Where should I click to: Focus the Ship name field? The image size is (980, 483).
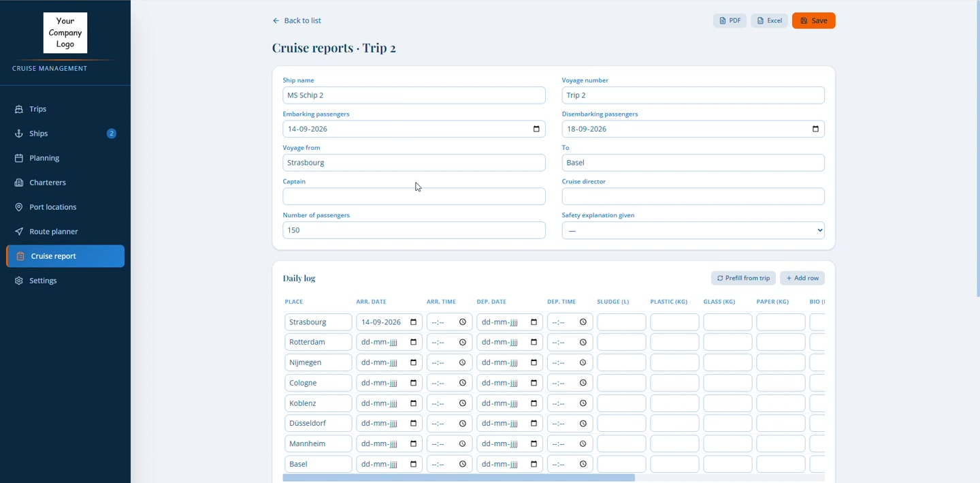click(x=414, y=95)
